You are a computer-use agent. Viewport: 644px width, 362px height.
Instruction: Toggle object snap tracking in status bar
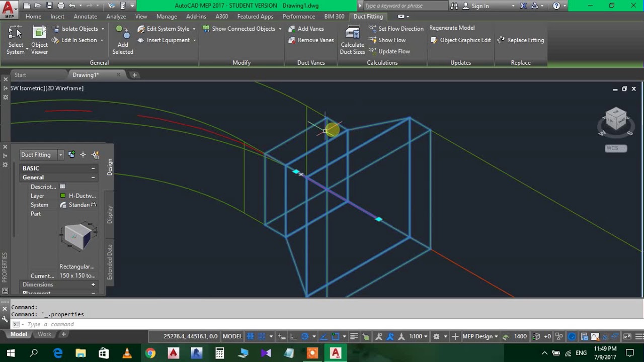tap(324, 336)
